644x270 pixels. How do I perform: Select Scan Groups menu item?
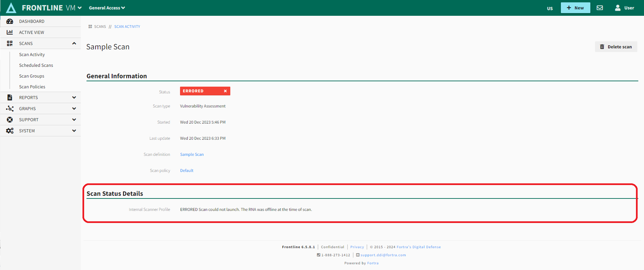32,76
